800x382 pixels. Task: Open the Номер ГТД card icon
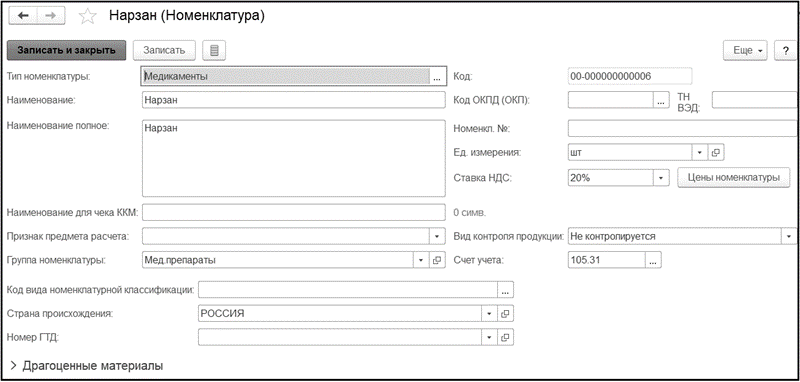(x=505, y=337)
